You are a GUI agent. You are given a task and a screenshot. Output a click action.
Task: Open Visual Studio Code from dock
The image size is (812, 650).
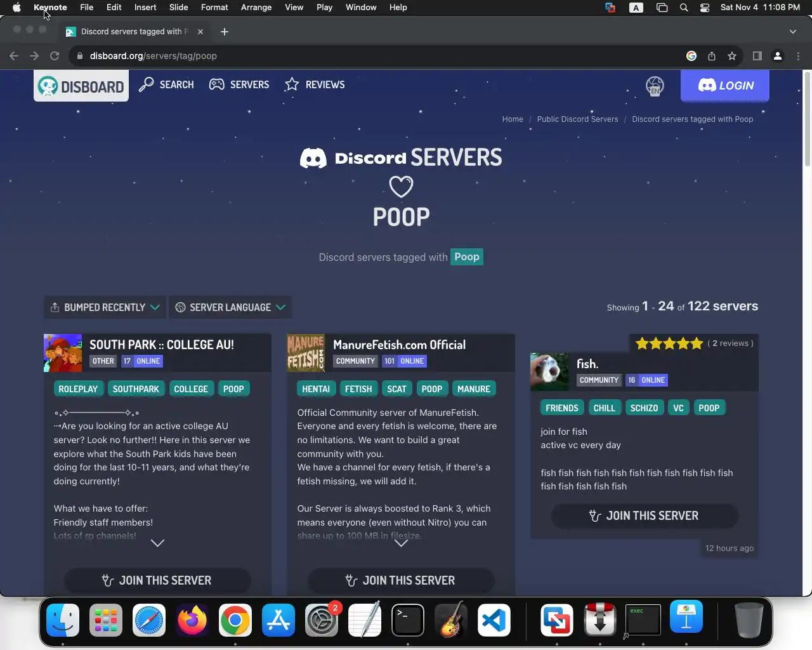[494, 620]
